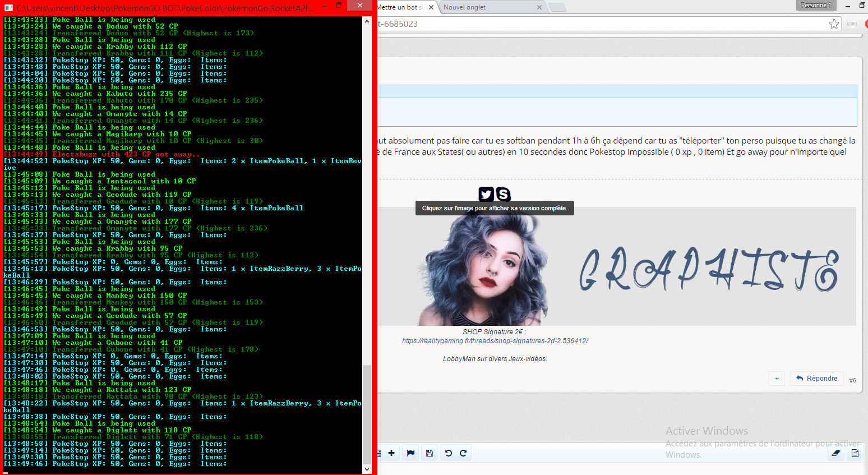Click the small '+' multi-quote button near Répondre

click(777, 379)
